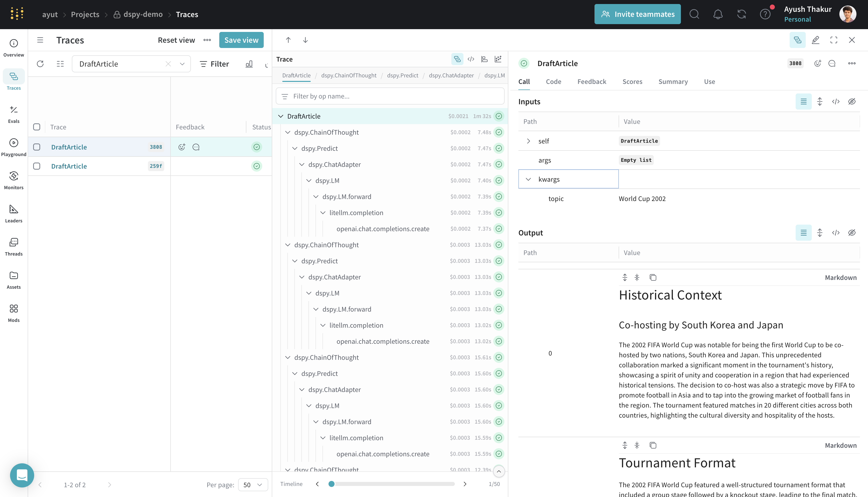Image resolution: width=868 pixels, height=497 pixels.
Task: Click the Save view button
Action: (241, 40)
